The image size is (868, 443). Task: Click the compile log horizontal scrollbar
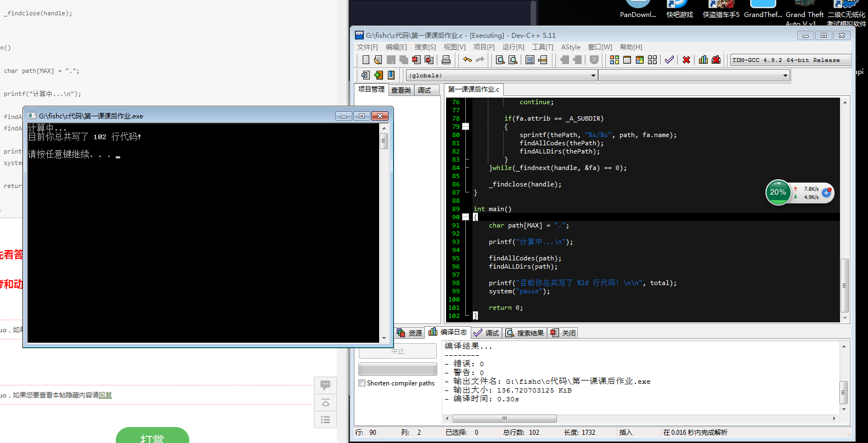(x=504, y=418)
